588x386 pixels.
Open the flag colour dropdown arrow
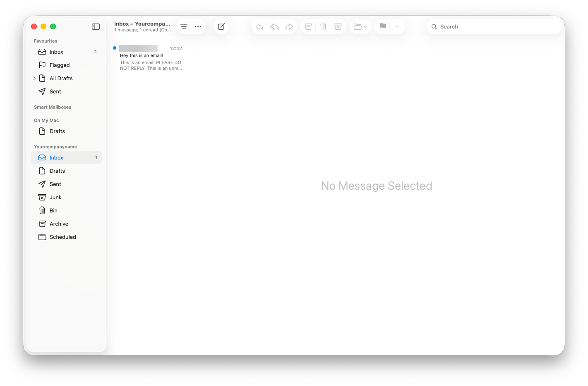(397, 26)
